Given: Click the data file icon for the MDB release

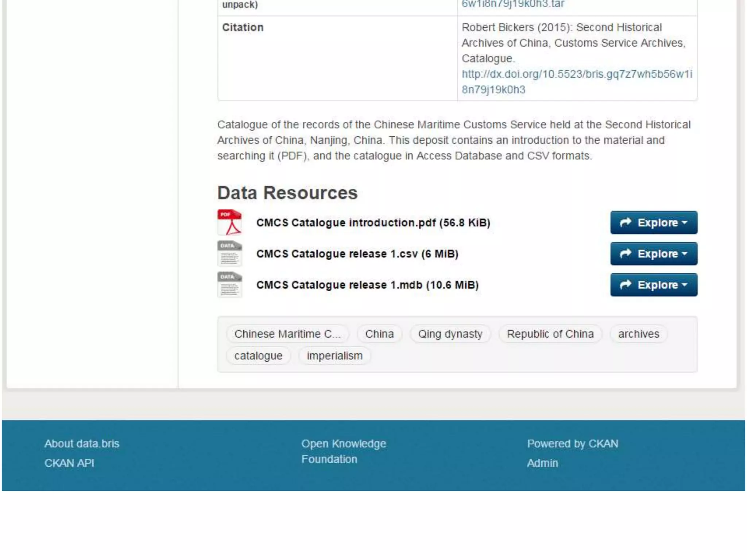Looking at the screenshot, I should [229, 284].
